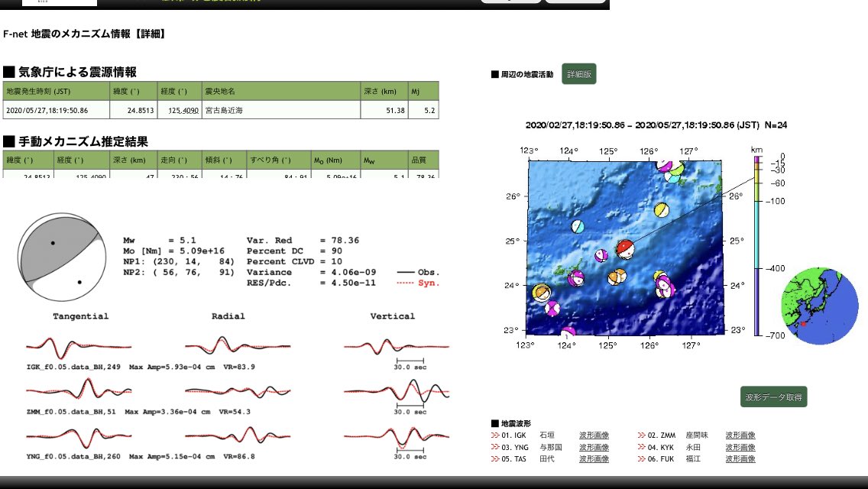Viewport: 868px width, 489px height.
Task: Open 波形画像 link for FUK 福江
Action: click(740, 458)
